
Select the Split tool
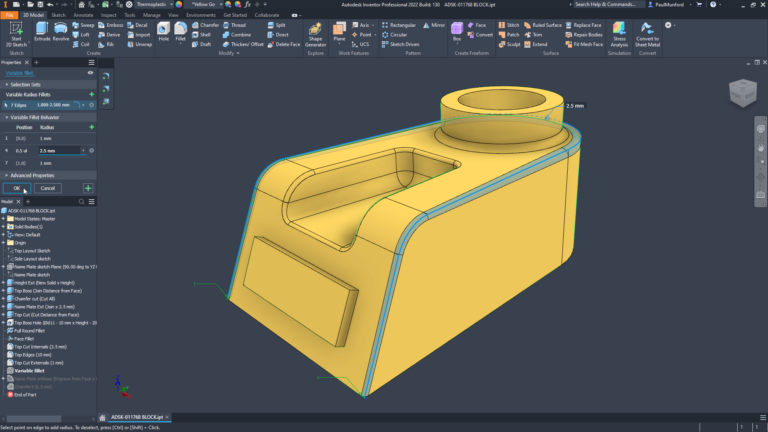tap(276, 25)
